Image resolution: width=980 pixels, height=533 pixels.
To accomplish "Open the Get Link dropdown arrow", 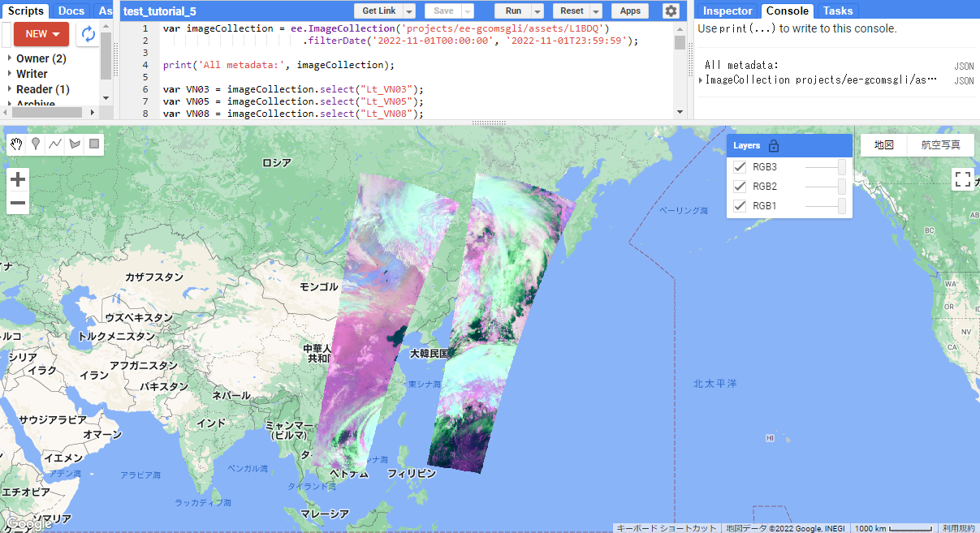I will (x=409, y=11).
